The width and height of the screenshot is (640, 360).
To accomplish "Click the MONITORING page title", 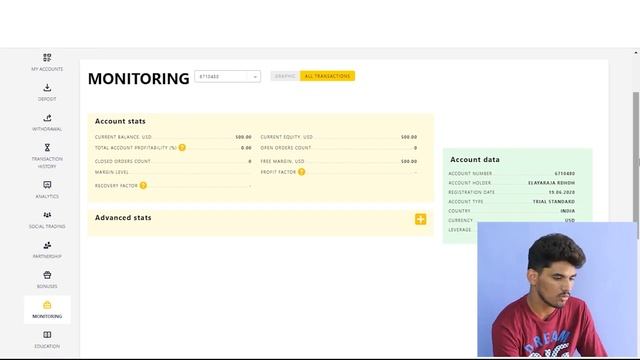I will click(x=138, y=78).
